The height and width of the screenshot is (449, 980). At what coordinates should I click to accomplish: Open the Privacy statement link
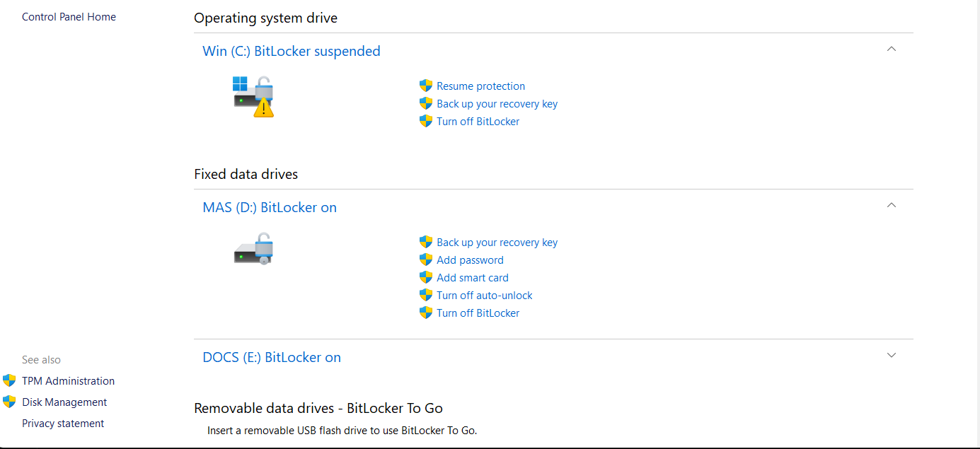tap(63, 423)
